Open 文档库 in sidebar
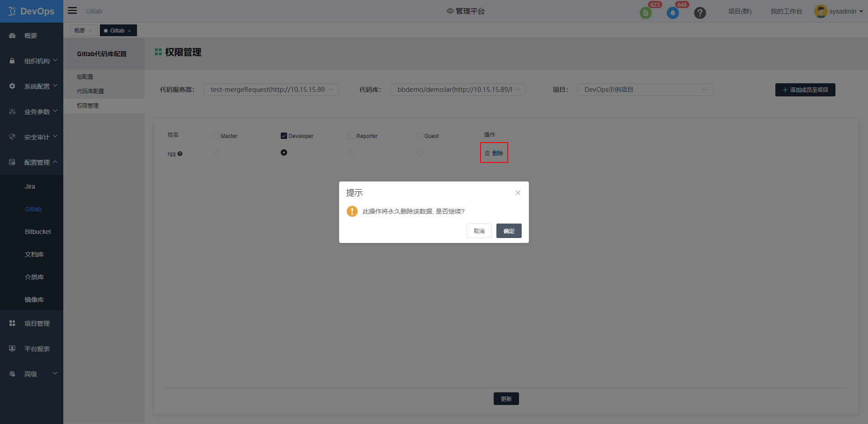Screen dimensions: 868x424 click(34, 254)
